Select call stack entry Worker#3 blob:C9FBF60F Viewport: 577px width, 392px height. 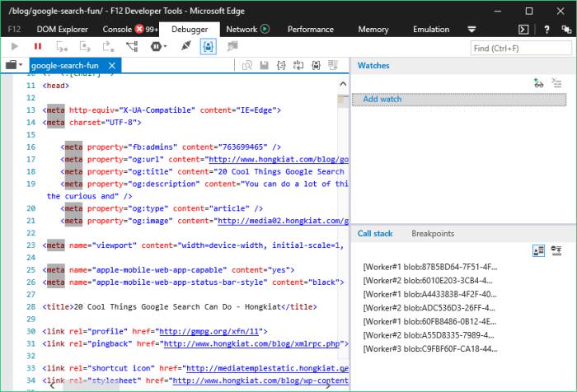430,348
